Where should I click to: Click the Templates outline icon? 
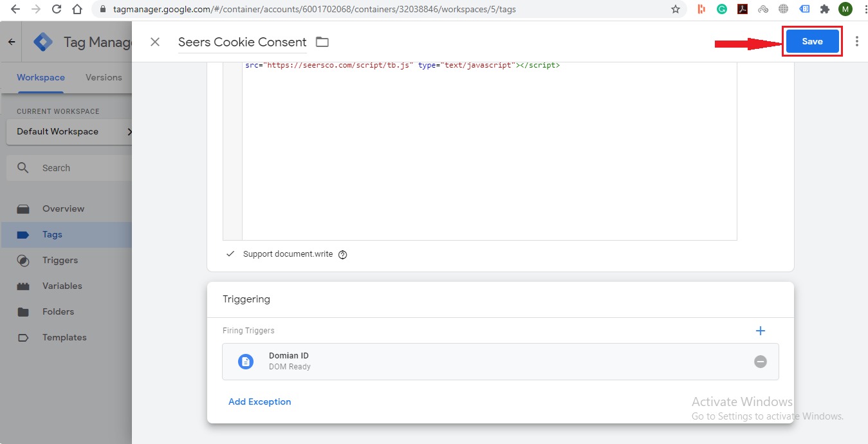point(23,337)
